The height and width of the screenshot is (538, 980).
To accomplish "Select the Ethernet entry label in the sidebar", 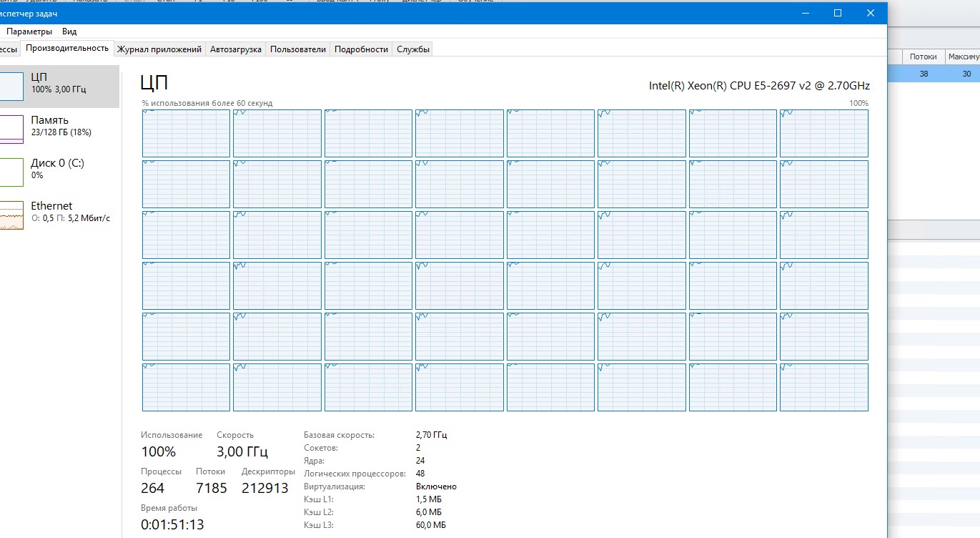I will (51, 206).
